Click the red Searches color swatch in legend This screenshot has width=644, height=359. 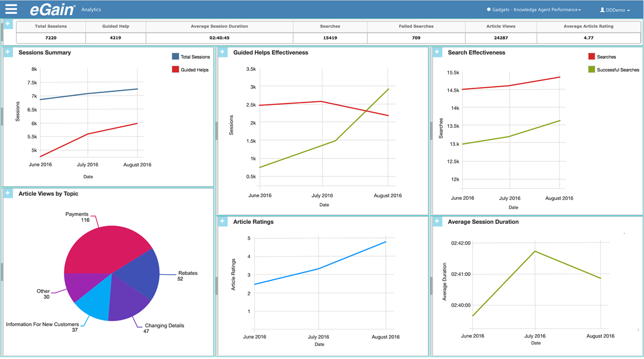tap(591, 56)
